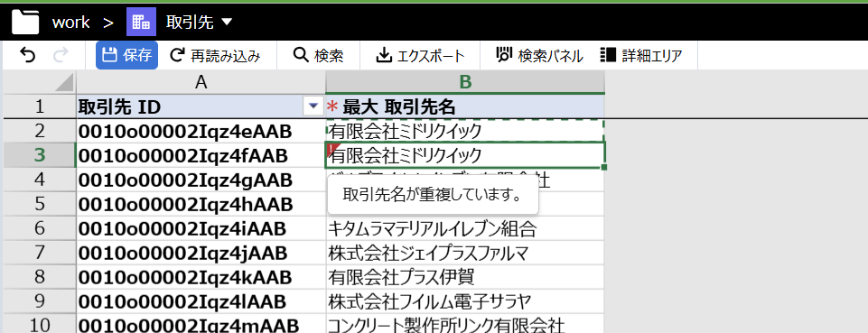This screenshot has width=868, height=333.
Task: Click the 取引先 ID header cell
Action: pos(201,106)
